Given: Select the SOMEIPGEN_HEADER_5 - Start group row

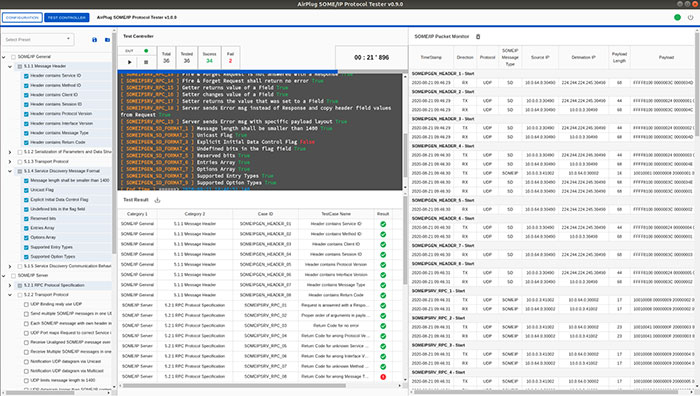Looking at the screenshot, I should [x=552, y=200].
